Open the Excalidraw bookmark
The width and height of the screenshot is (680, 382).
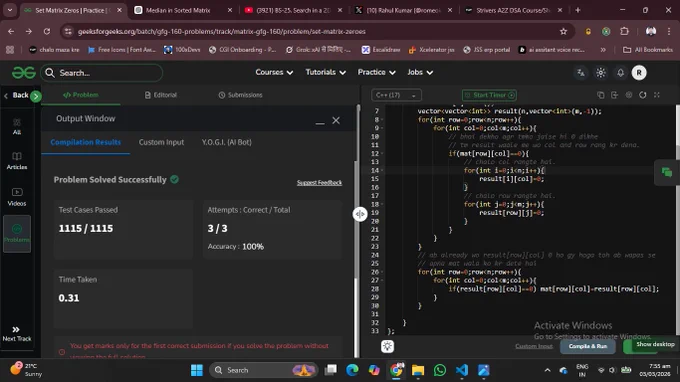tap(381, 50)
